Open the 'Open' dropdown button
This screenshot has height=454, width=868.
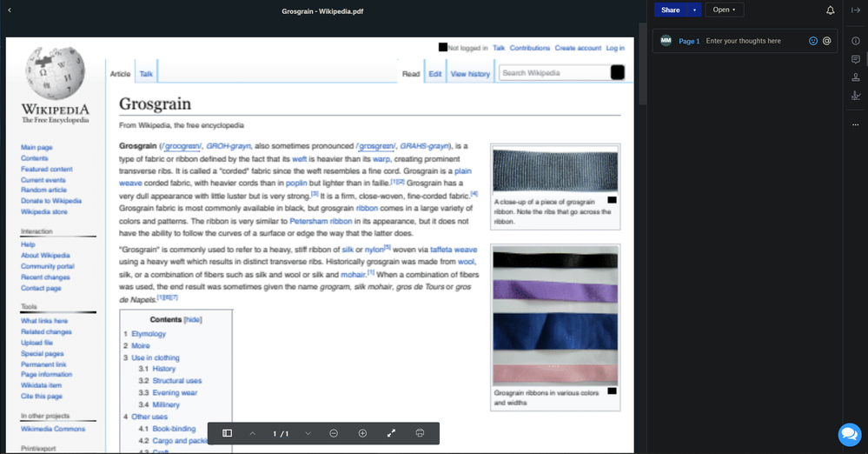(x=724, y=10)
